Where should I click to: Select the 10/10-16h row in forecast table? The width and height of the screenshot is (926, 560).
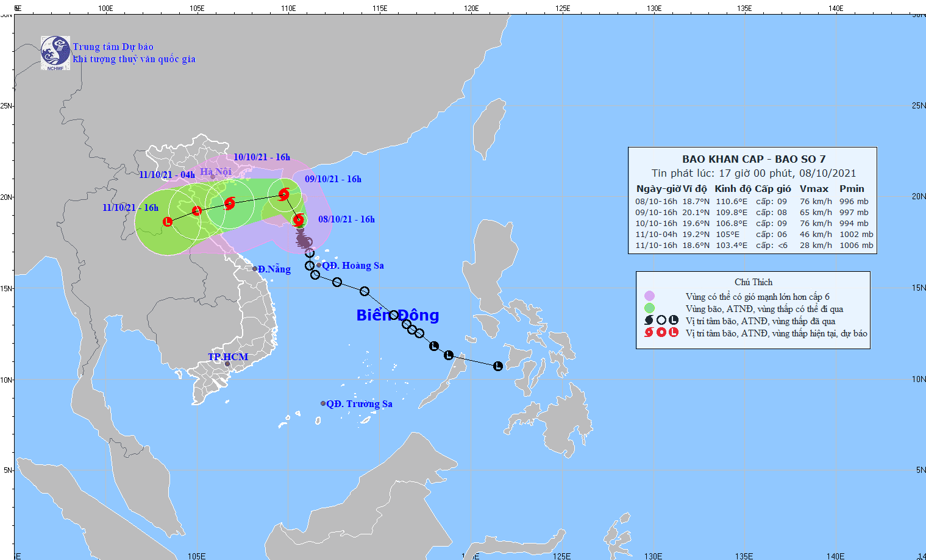point(753,224)
